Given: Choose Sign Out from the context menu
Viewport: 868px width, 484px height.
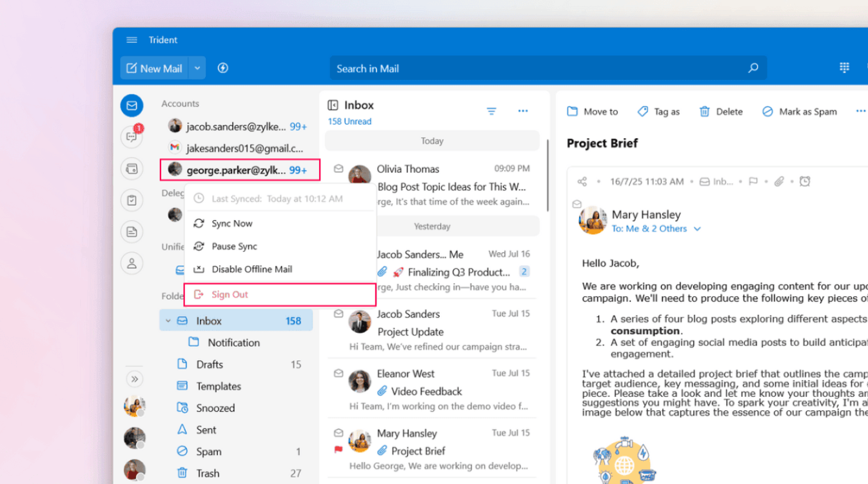Looking at the screenshot, I should (x=230, y=294).
